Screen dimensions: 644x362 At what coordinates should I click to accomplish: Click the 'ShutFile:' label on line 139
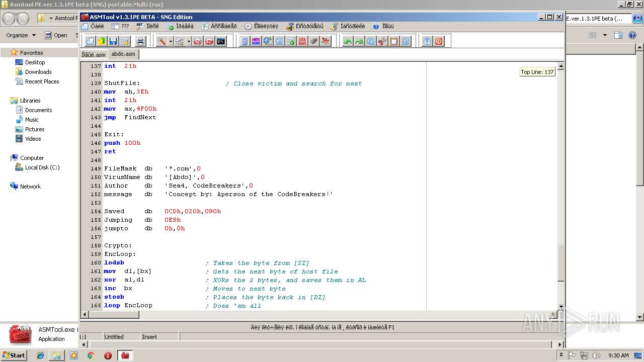(122, 83)
